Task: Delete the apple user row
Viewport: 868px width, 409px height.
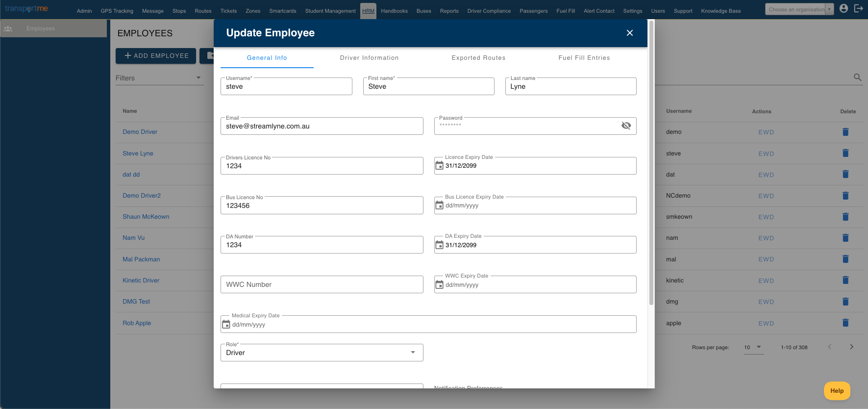Action: tap(845, 323)
